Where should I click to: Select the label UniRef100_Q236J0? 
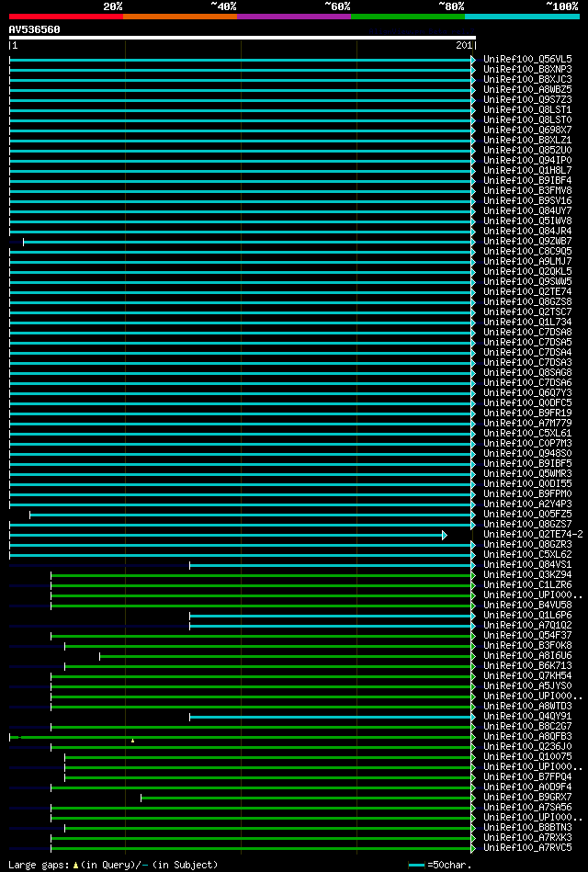click(528, 747)
